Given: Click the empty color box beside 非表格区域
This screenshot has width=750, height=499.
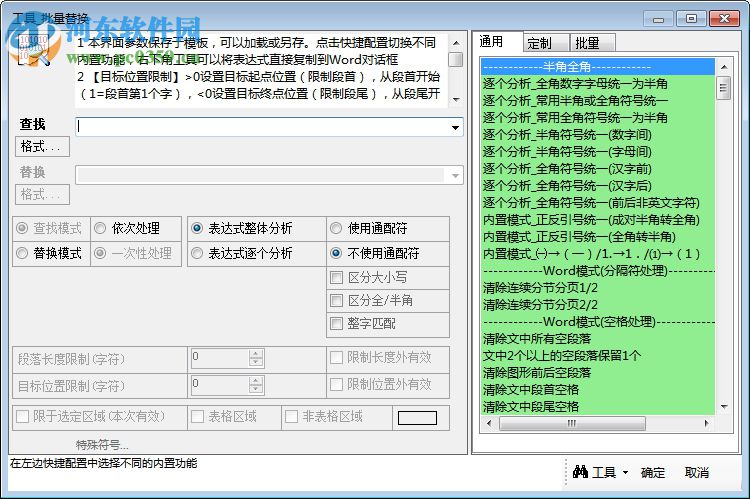Looking at the screenshot, I should coord(417,418).
